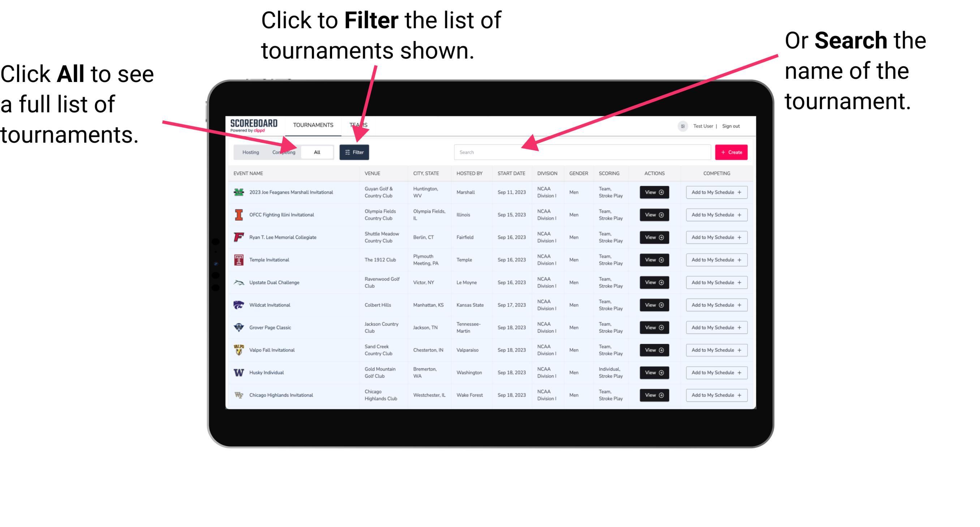This screenshot has height=527, width=980.
Task: Click the Fairfield team logo icon
Action: click(x=238, y=237)
